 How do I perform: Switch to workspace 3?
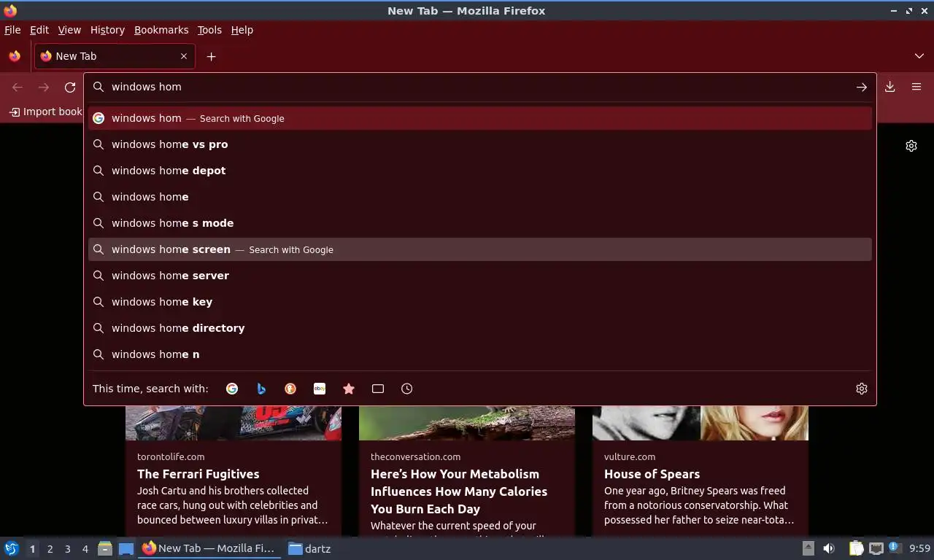click(67, 548)
